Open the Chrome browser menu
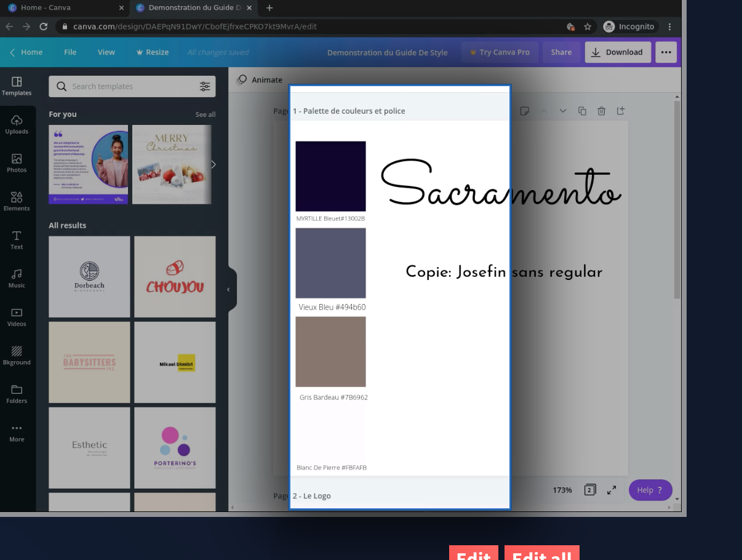The height and width of the screenshot is (560, 742). (x=670, y=26)
